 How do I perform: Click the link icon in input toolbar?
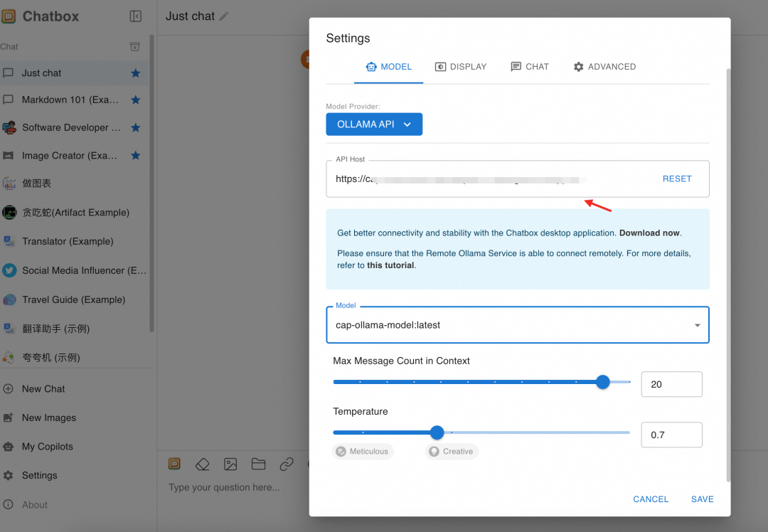click(x=287, y=464)
